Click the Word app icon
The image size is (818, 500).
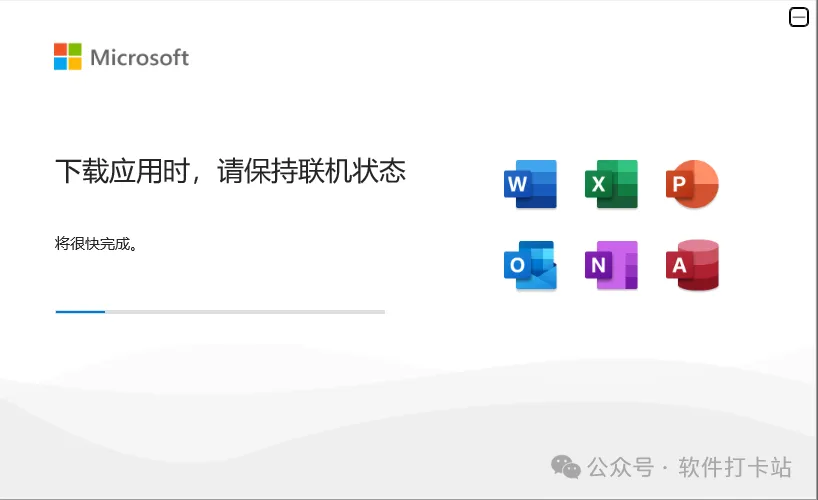click(x=530, y=184)
